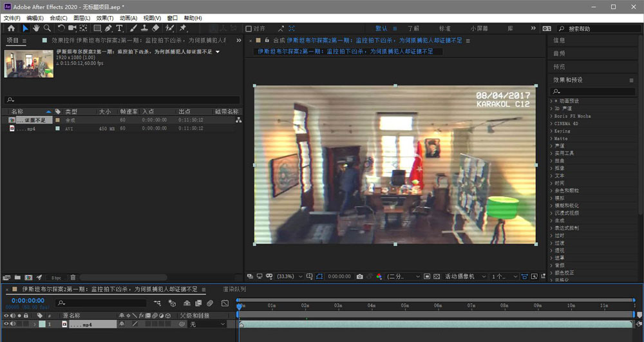
Task: Click the blue 0:00:00:00 timeline timecode
Action: (x=28, y=300)
